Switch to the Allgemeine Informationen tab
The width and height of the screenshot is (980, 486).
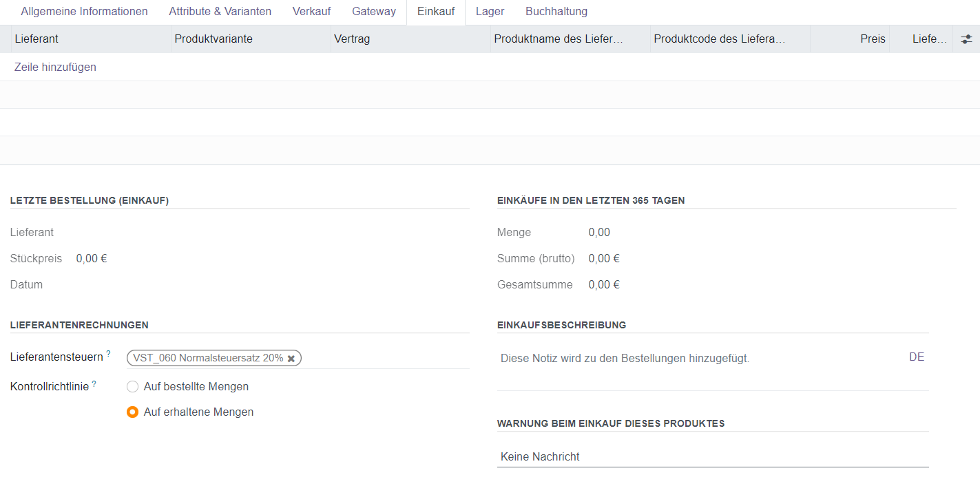(x=84, y=12)
